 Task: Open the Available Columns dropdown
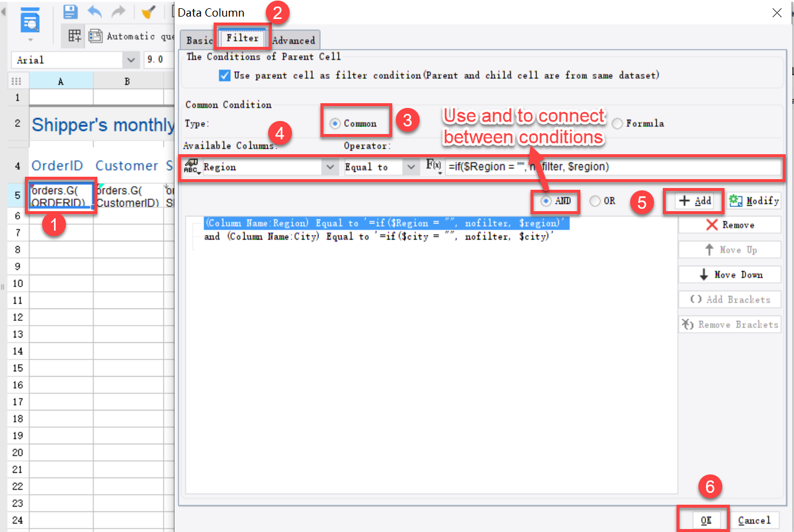point(331,167)
